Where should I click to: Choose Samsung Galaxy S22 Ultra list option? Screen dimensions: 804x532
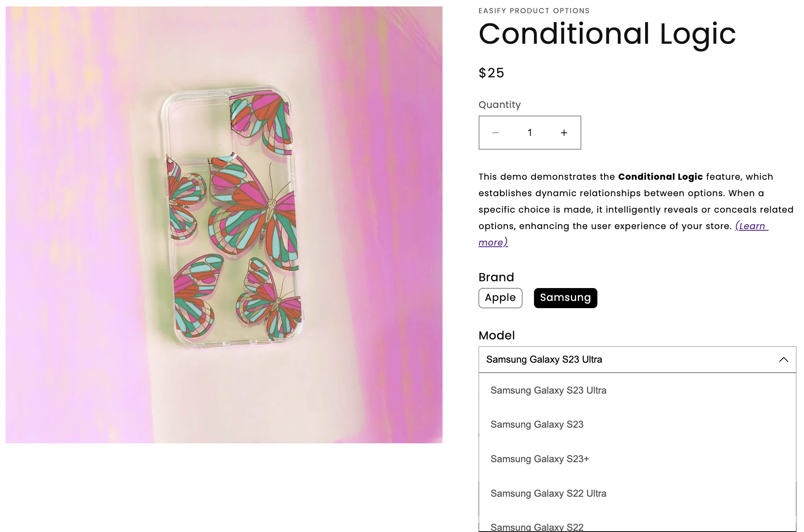click(548, 493)
